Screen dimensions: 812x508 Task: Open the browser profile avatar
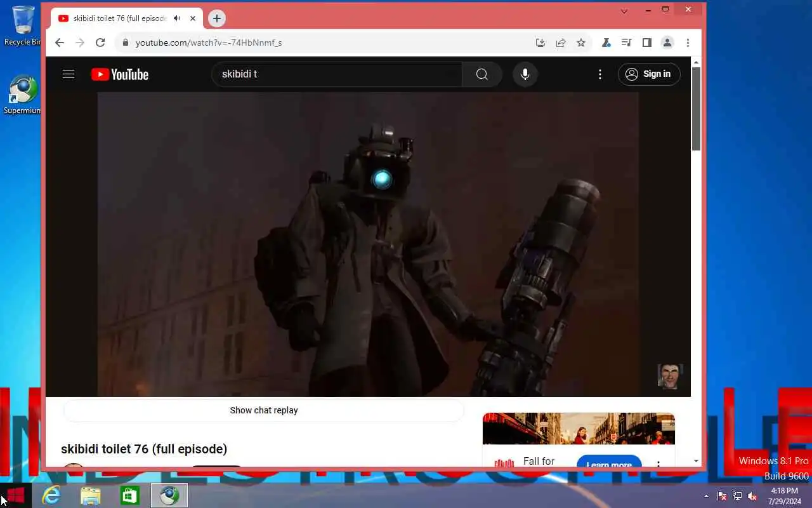(x=667, y=43)
